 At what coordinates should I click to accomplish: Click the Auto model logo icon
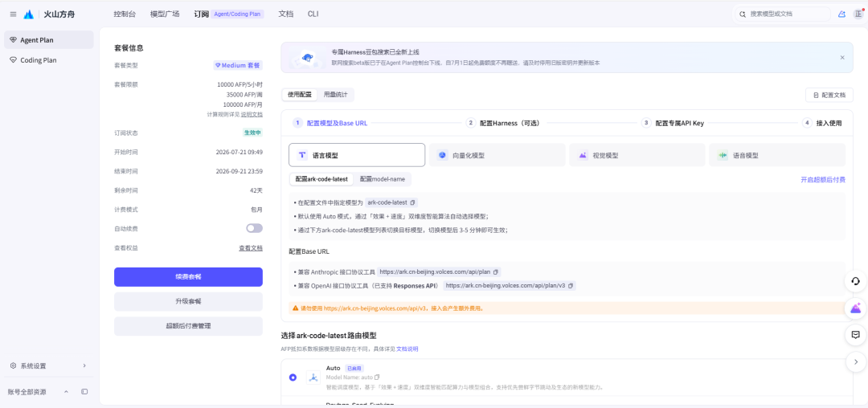(313, 377)
